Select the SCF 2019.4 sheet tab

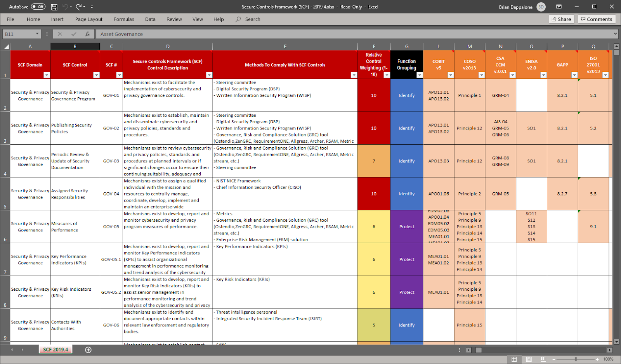(56, 350)
